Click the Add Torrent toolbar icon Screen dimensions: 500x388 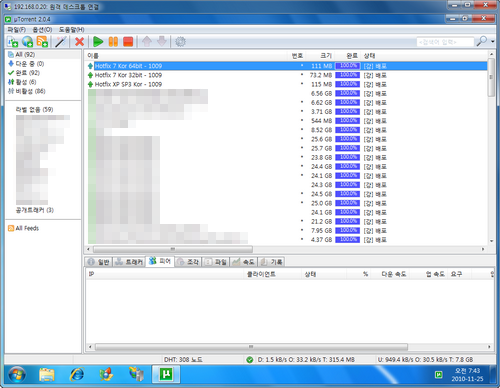point(13,42)
